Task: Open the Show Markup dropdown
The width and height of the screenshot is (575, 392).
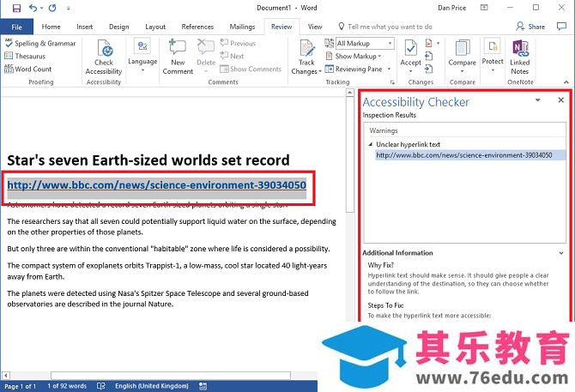Action: 354,56
